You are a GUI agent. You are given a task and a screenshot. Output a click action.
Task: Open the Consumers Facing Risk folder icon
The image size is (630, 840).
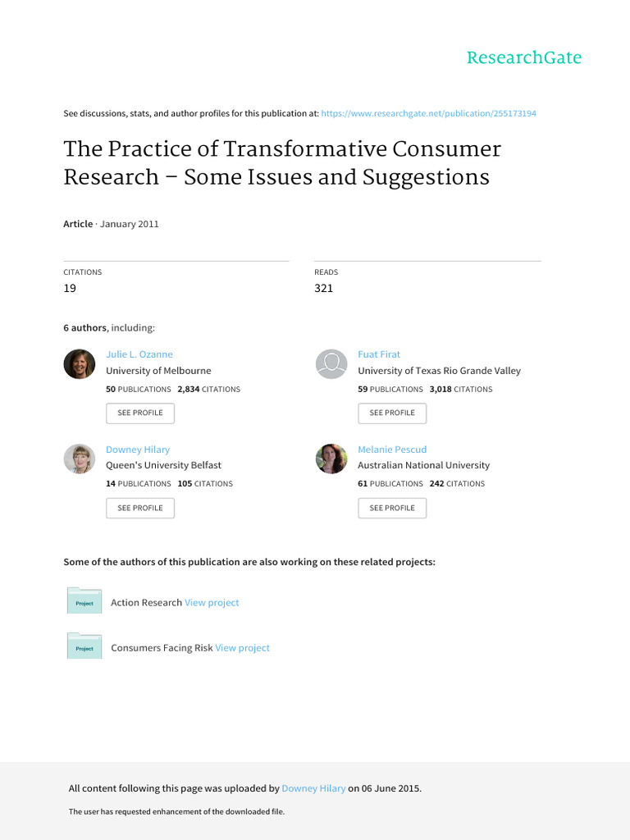84,646
